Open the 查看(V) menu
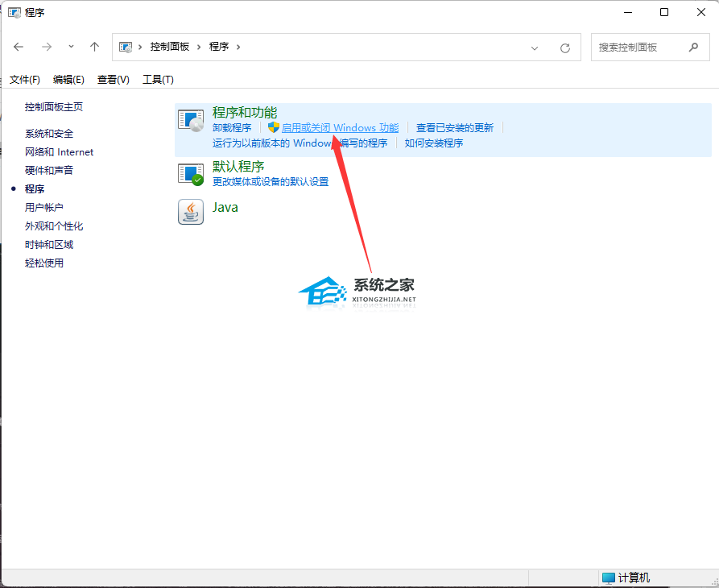Image resolution: width=719 pixels, height=588 pixels. pyautogui.click(x=113, y=80)
